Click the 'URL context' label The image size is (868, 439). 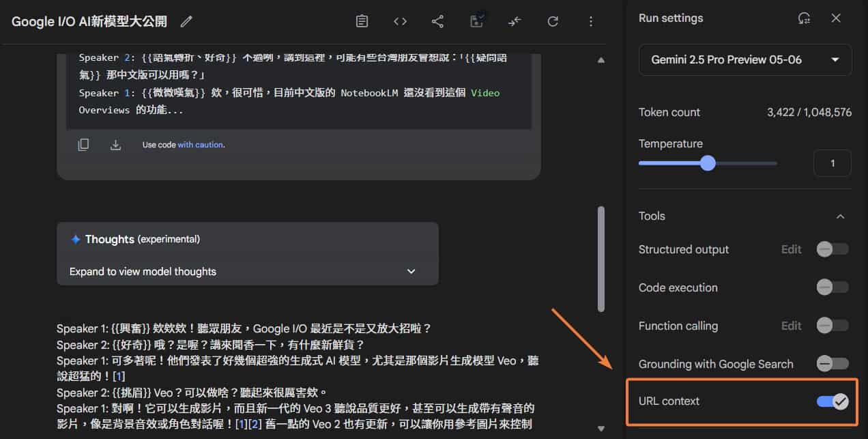pyautogui.click(x=669, y=401)
